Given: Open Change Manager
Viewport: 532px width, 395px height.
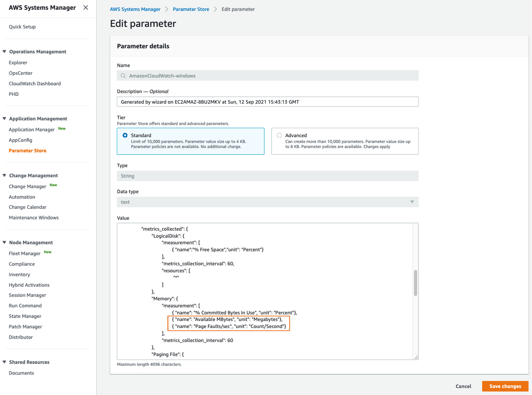Looking at the screenshot, I should pyautogui.click(x=27, y=186).
